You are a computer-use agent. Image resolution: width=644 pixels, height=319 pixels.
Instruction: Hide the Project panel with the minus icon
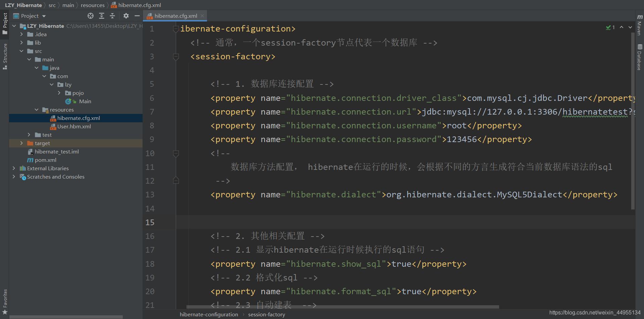point(137,16)
